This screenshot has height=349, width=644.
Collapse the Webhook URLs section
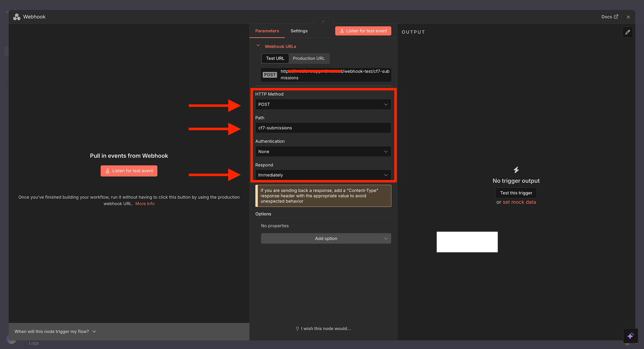258,46
